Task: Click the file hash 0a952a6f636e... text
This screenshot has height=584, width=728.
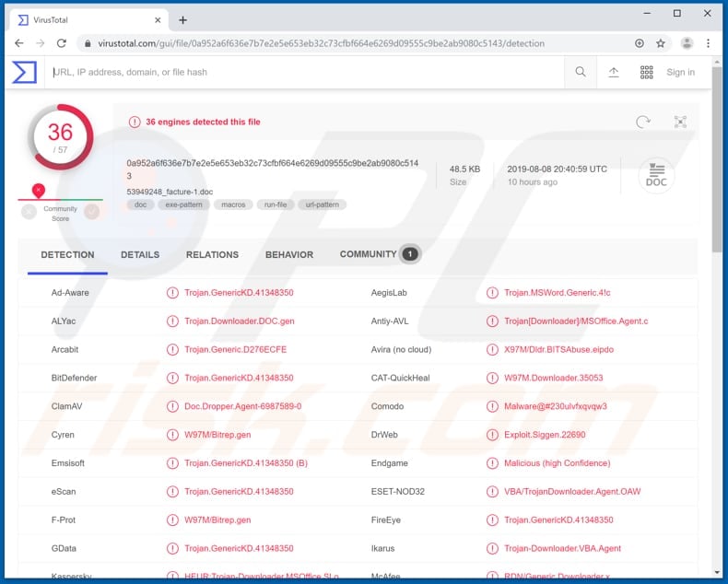Action: tap(273, 169)
